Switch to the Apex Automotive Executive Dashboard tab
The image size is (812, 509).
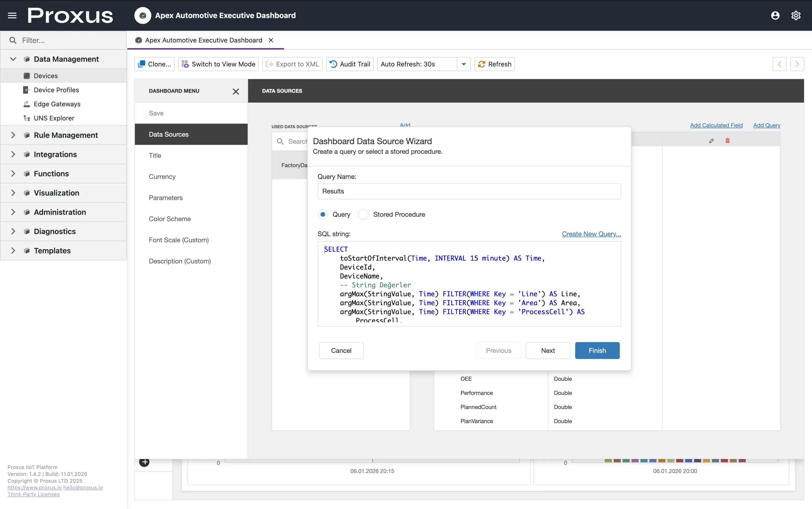click(x=203, y=40)
